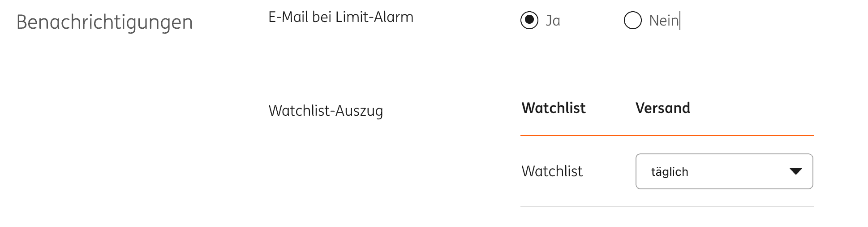This screenshot has height=227, width=868.
Task: Click the bold "Watchlist" column header
Action: tap(553, 108)
